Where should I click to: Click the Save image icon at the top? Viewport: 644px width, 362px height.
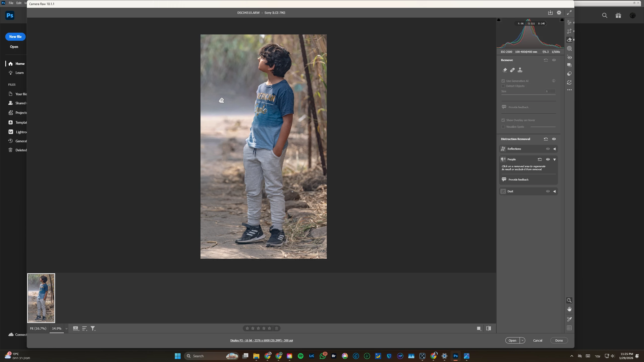pos(550,13)
